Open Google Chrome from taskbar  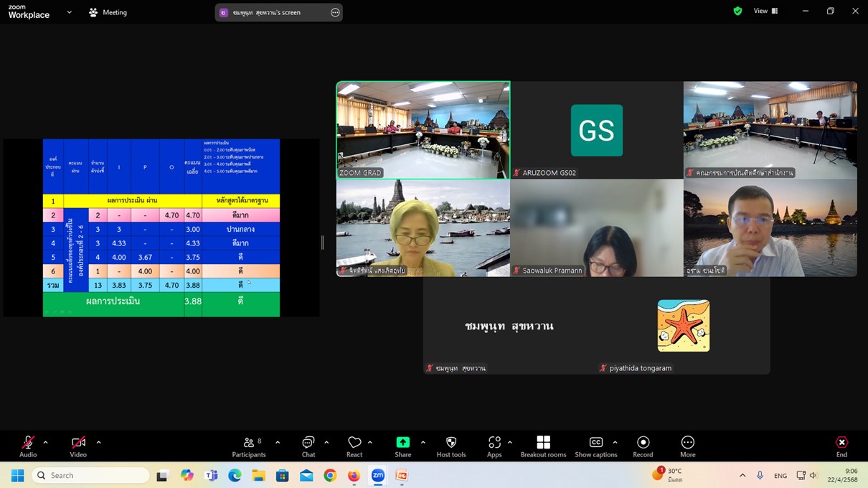coord(330,475)
